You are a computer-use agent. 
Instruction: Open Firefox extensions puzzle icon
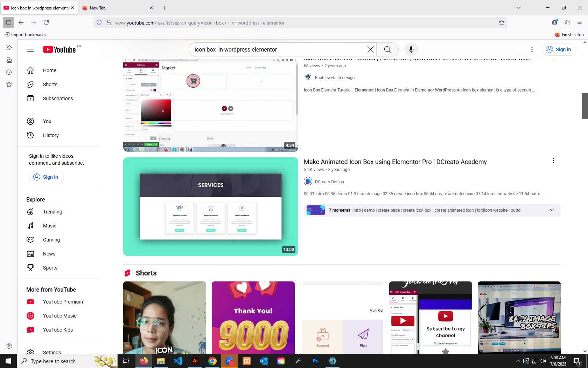click(x=567, y=22)
